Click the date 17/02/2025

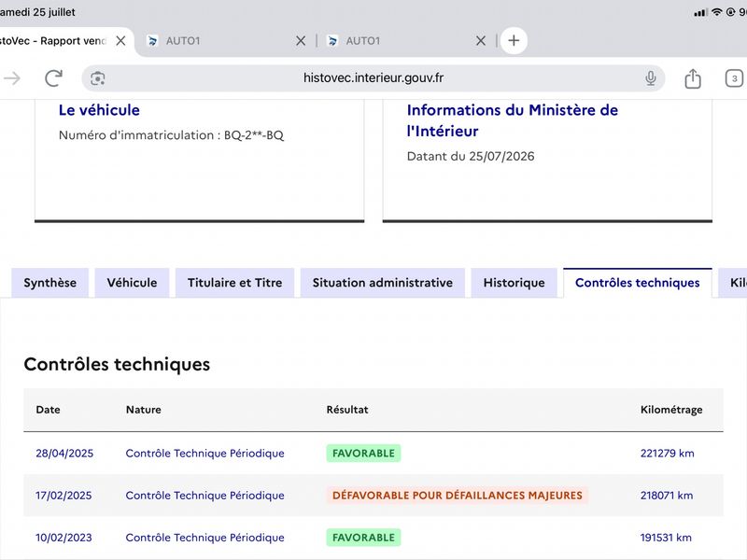click(x=63, y=496)
